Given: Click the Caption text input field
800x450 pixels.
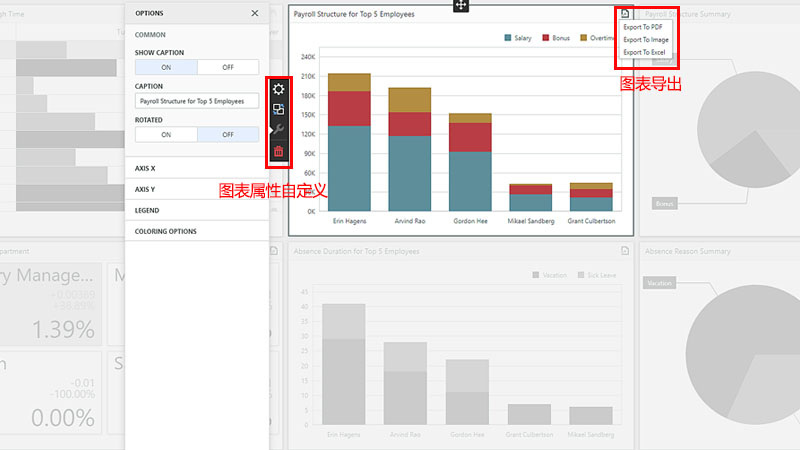Looking at the screenshot, I should 197,101.
